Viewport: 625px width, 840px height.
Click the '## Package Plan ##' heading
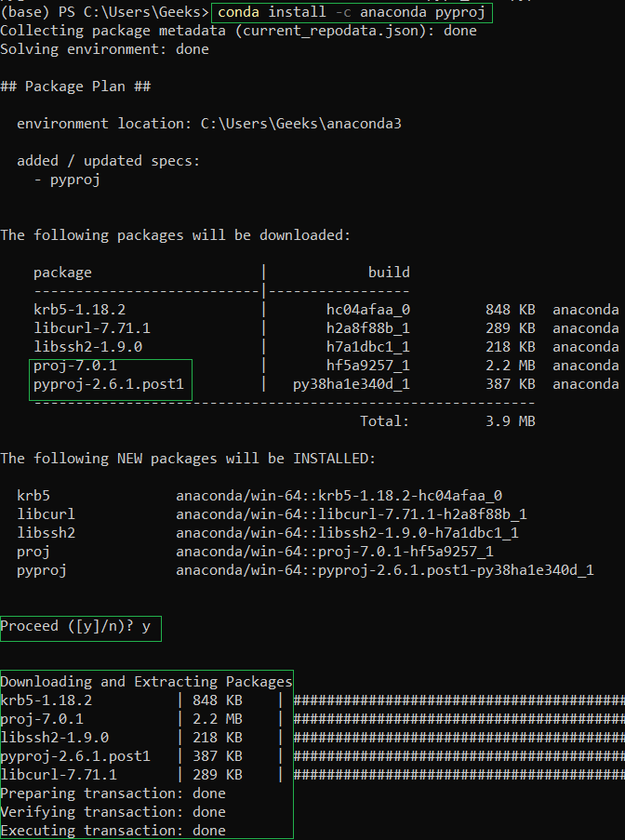(x=75, y=87)
